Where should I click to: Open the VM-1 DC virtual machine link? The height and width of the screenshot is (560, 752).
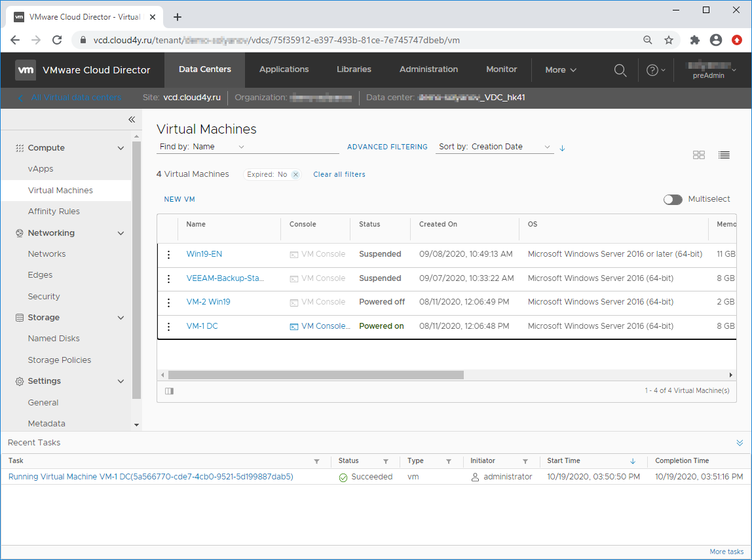[202, 326]
